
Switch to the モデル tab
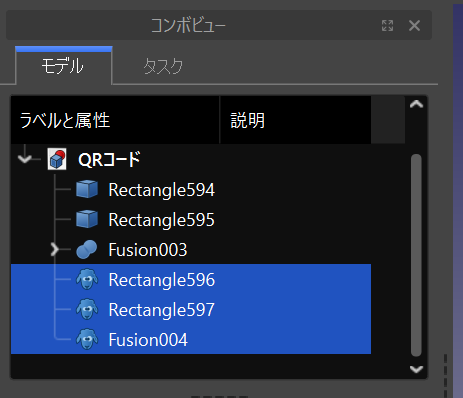(x=63, y=66)
